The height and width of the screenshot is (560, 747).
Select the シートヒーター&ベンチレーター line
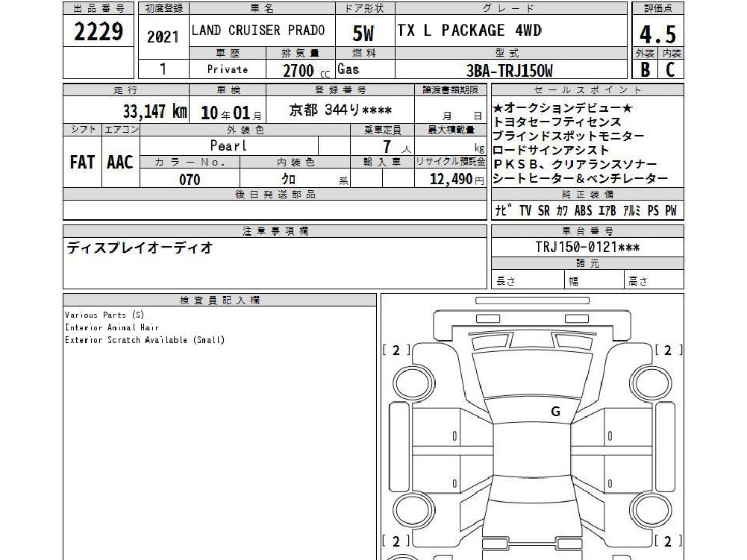click(581, 178)
